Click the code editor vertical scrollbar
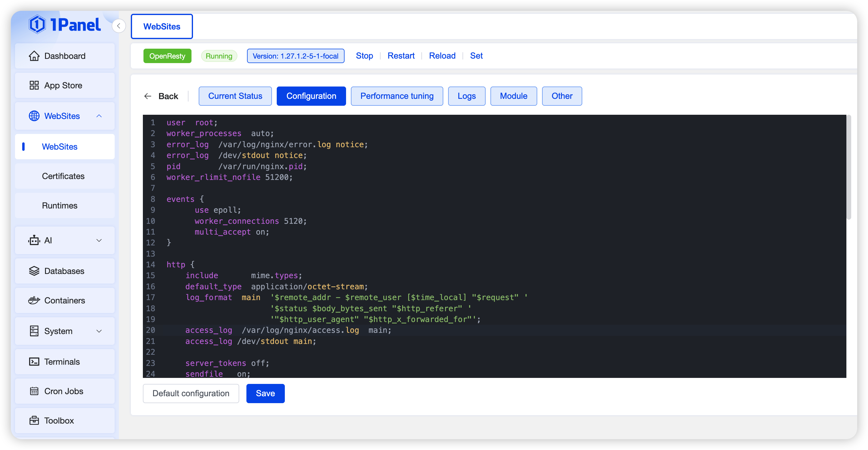The width and height of the screenshot is (868, 450). click(x=849, y=168)
